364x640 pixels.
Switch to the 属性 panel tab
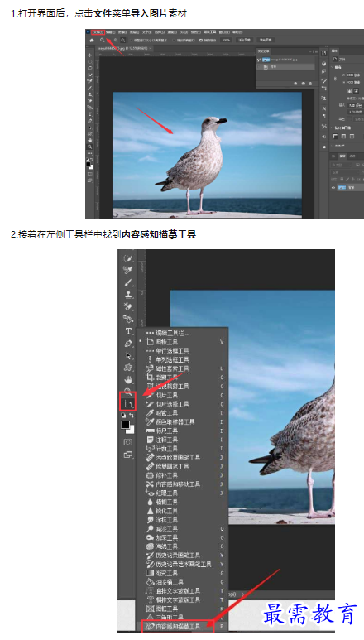click(x=333, y=51)
